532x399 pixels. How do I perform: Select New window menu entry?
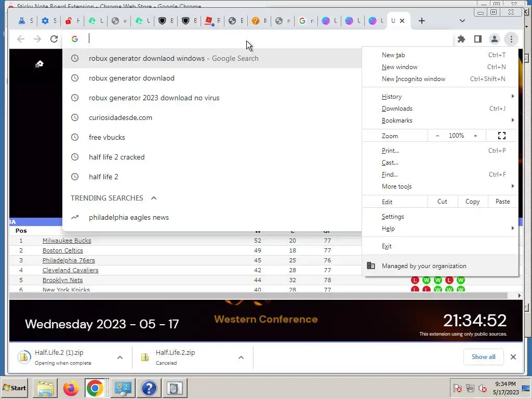440,67
